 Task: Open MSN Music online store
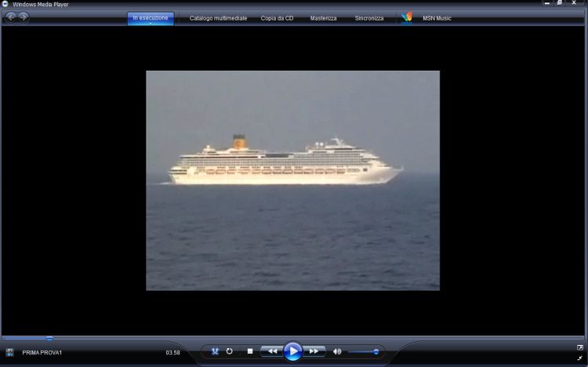pos(437,18)
